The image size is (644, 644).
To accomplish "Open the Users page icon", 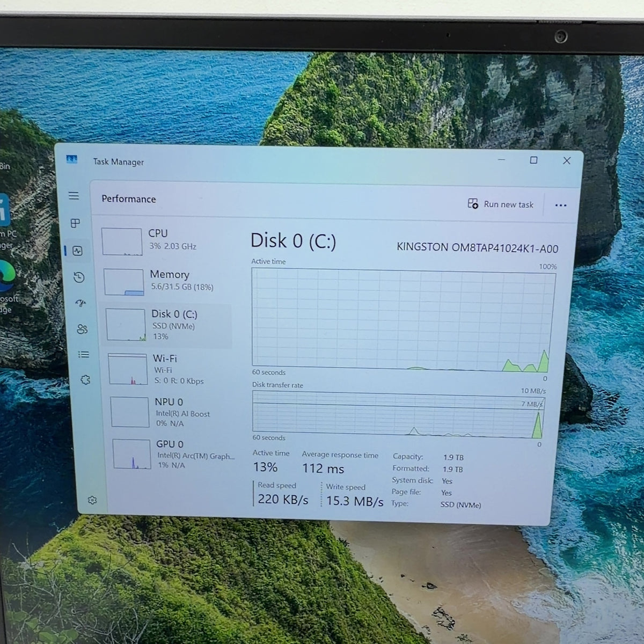I will coord(82,329).
